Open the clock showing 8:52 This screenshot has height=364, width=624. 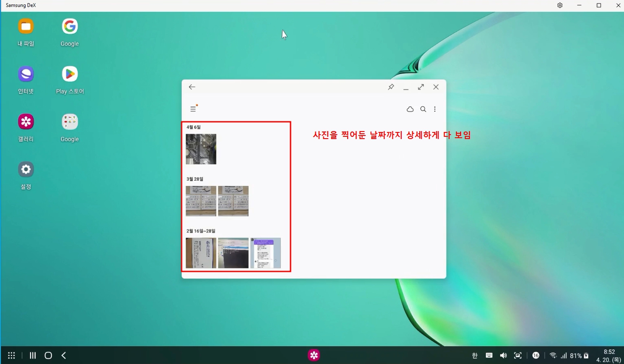(x=609, y=352)
